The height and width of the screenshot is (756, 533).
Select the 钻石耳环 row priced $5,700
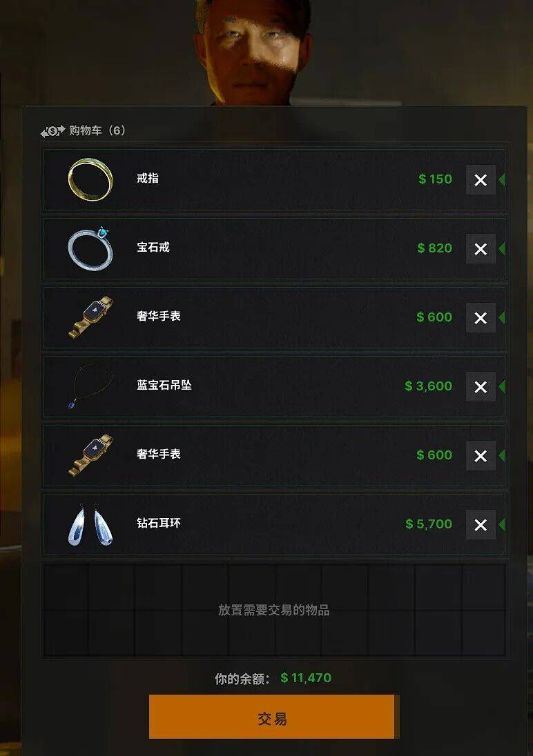(x=274, y=524)
